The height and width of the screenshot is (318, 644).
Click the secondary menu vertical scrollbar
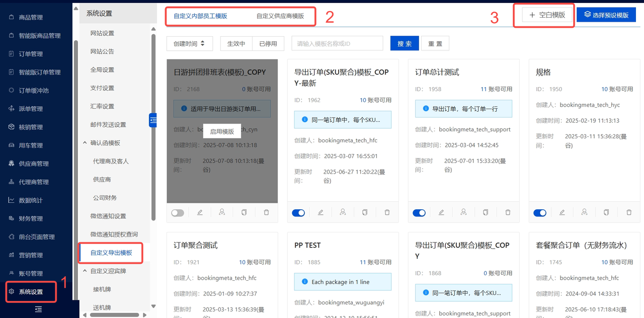153,176
